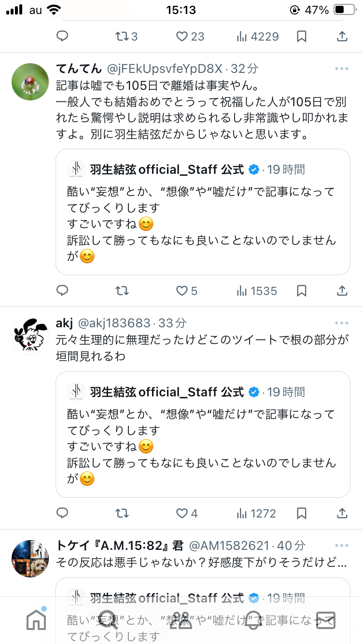Open more options for トケイ's tweet
Screen dimensions: 362x644
coord(341,546)
